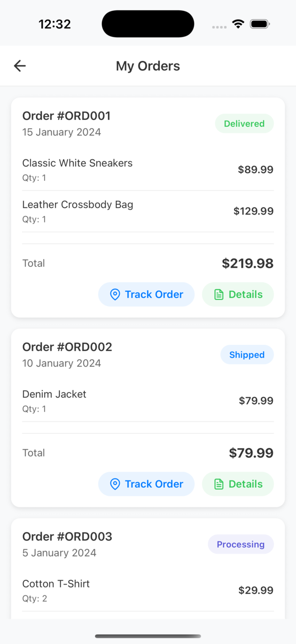Open Details for the $219.98 order
Viewport: 296px width, 644px height.
click(238, 295)
